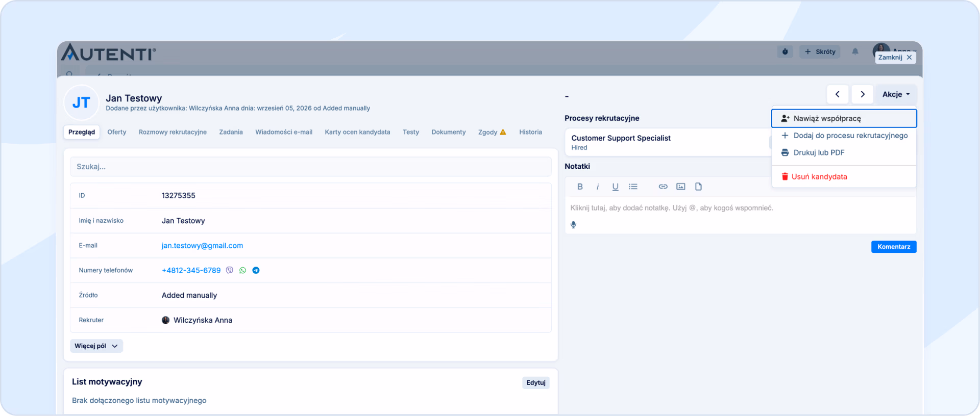Go to the previous candidate
Screen dimensions: 980x416
[x=838, y=94]
